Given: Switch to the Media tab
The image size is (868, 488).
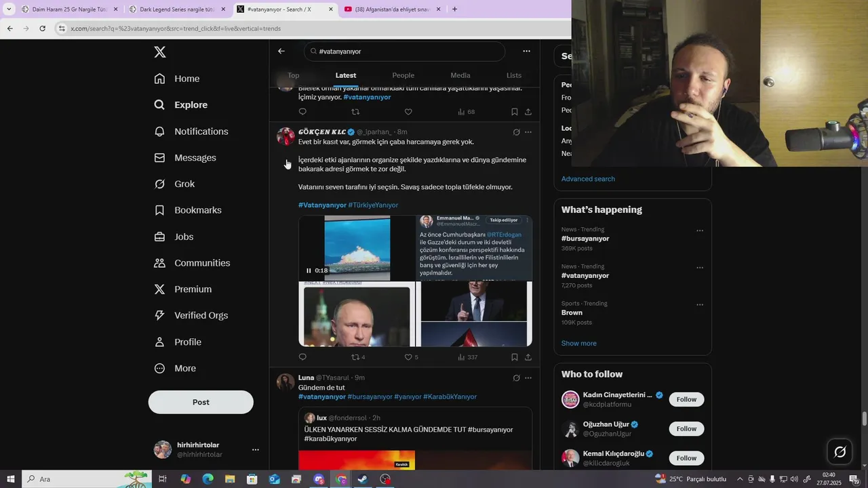Looking at the screenshot, I should [x=460, y=75].
